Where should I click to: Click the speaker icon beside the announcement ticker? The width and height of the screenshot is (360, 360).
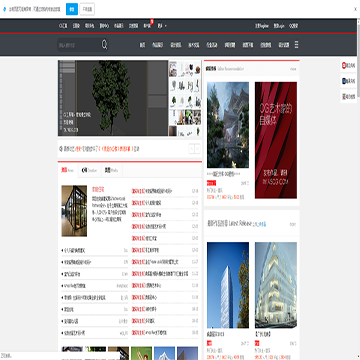(x=61, y=149)
